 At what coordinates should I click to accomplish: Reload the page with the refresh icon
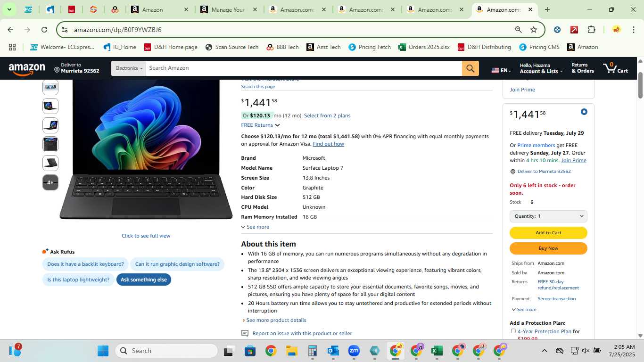point(44,30)
